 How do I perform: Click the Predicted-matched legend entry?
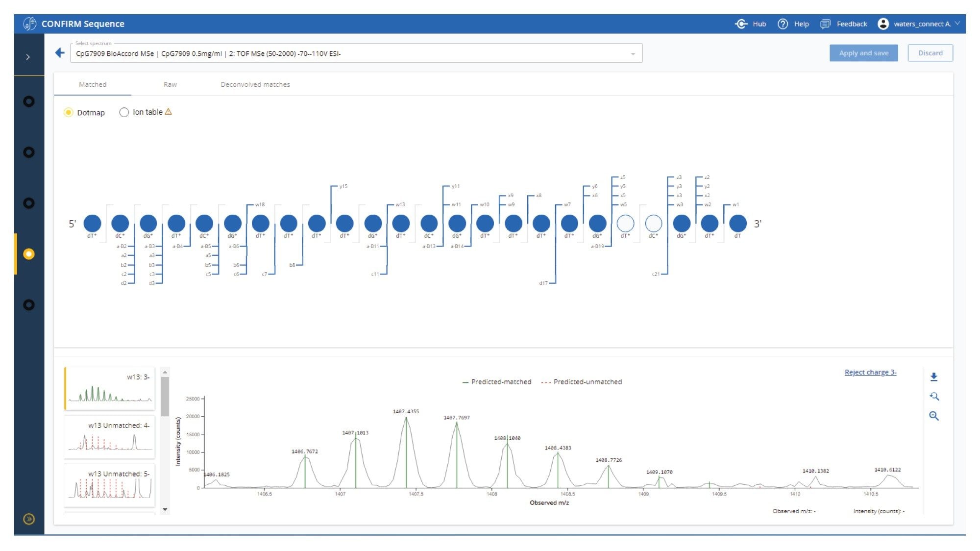tap(497, 381)
